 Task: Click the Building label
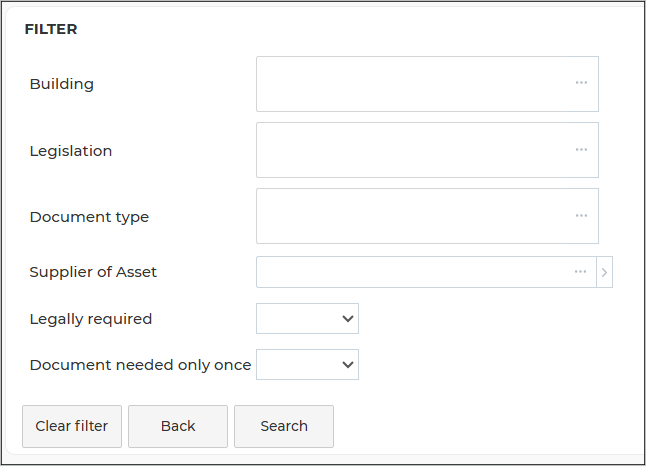click(x=62, y=84)
